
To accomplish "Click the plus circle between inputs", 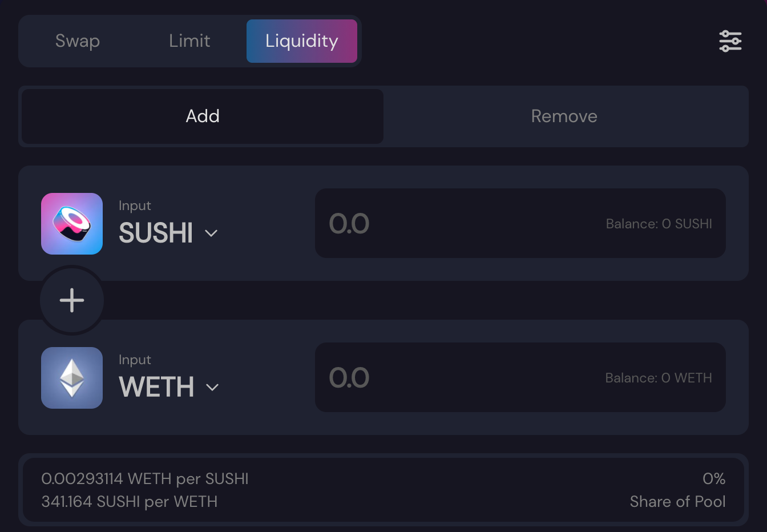I will [72, 300].
